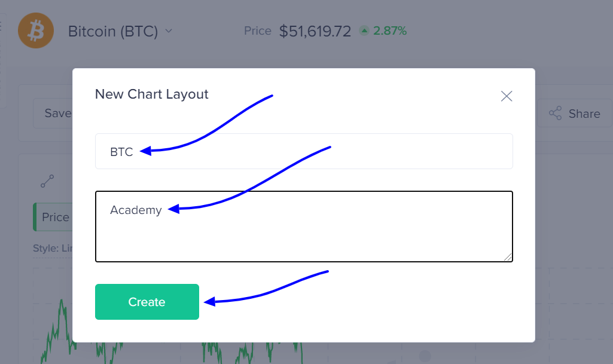Click the 2.87% change percentage

(390, 30)
